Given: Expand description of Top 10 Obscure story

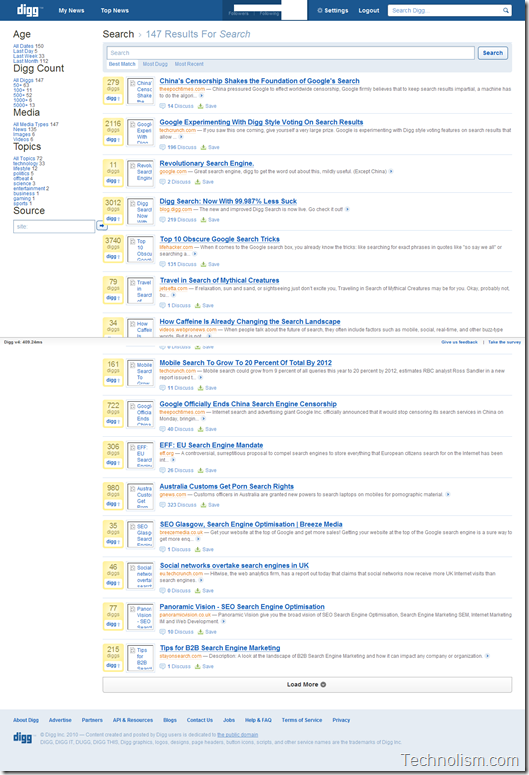Looking at the screenshot, I should point(194,254).
